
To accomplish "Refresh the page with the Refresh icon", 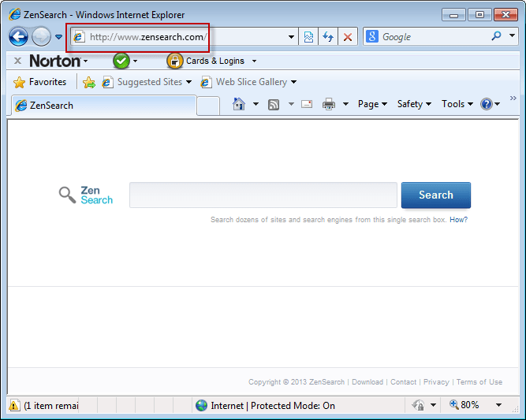I will (x=328, y=37).
